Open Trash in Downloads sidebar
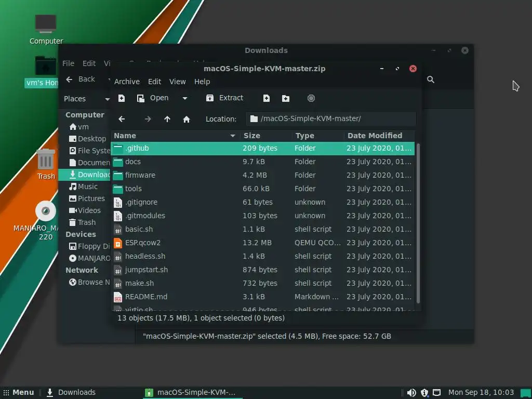This screenshot has width=532, height=399. (x=82, y=222)
